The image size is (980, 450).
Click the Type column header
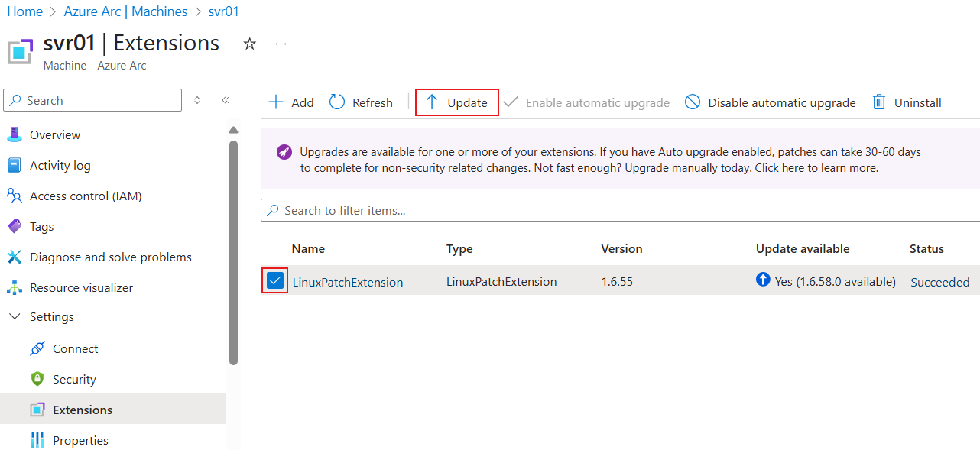pos(459,248)
